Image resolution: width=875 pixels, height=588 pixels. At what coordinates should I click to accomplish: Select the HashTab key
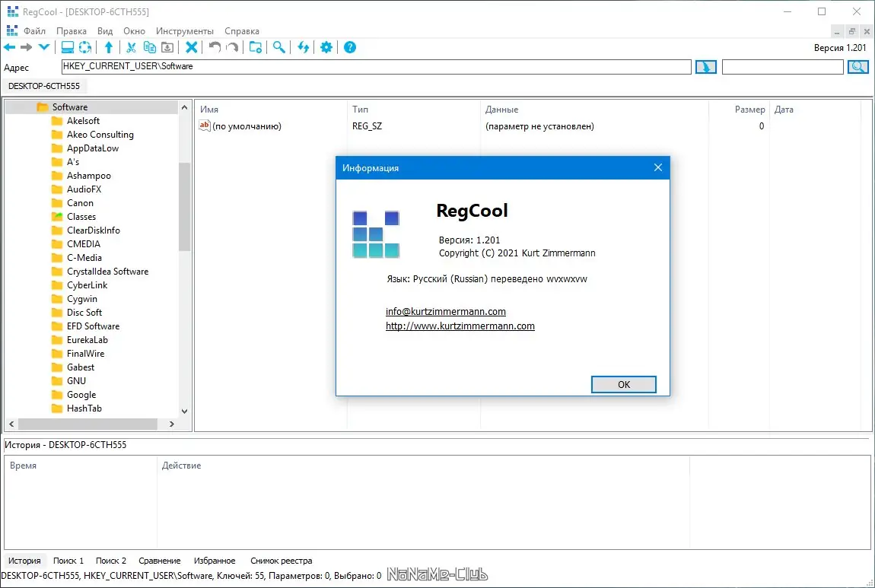pyautogui.click(x=84, y=408)
